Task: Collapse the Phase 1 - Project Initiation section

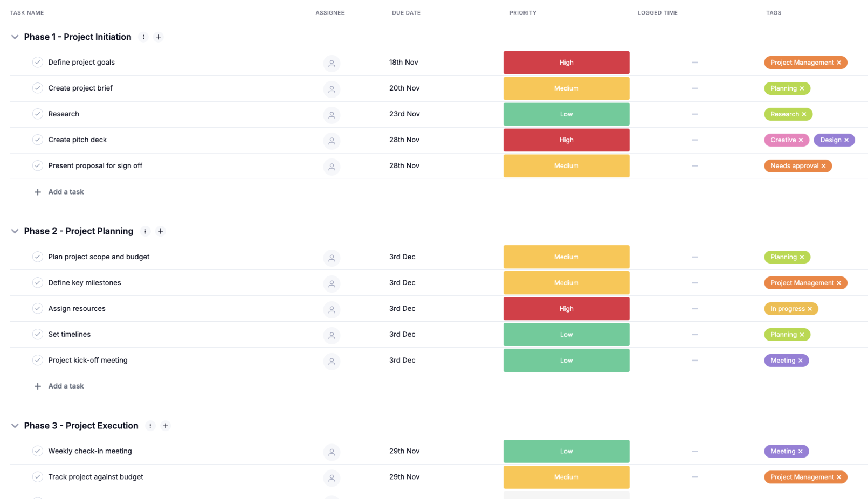Action: (x=15, y=37)
